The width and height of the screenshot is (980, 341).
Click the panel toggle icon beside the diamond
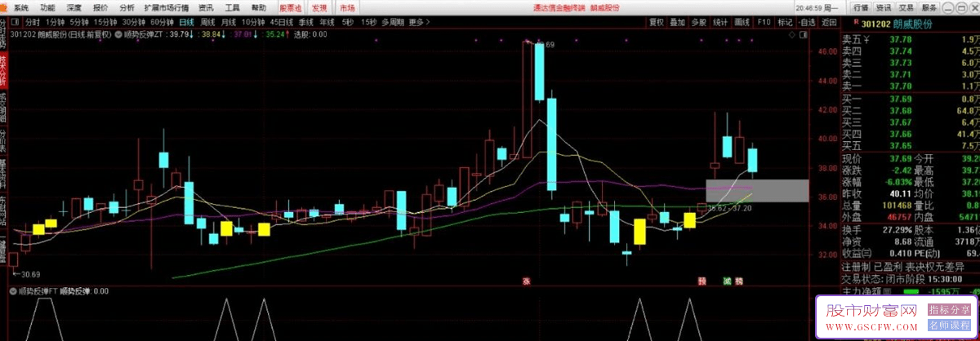[x=803, y=35]
